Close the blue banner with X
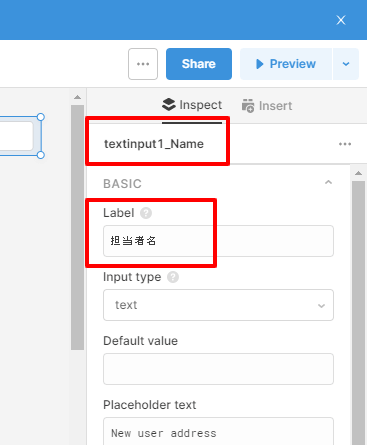Image resolution: width=367 pixels, height=445 pixels. 341,20
